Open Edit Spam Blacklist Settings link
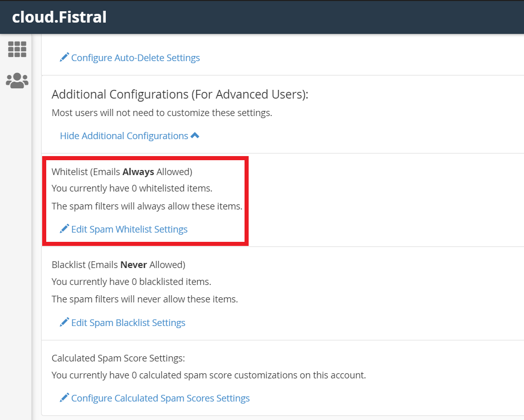This screenshot has width=524, height=420. point(128,323)
